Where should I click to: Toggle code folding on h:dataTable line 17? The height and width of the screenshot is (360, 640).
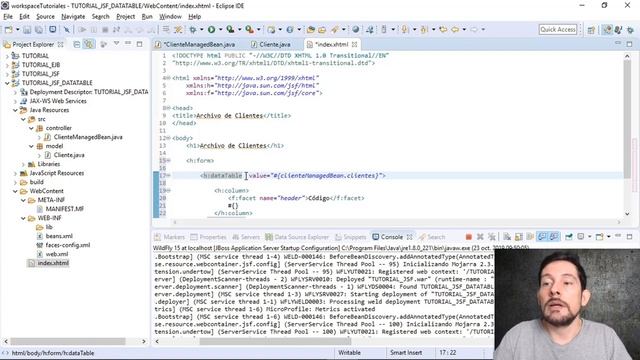click(x=168, y=176)
